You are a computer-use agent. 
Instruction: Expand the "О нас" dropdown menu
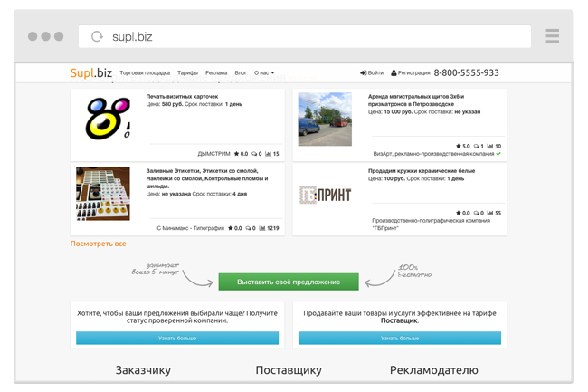click(x=264, y=72)
